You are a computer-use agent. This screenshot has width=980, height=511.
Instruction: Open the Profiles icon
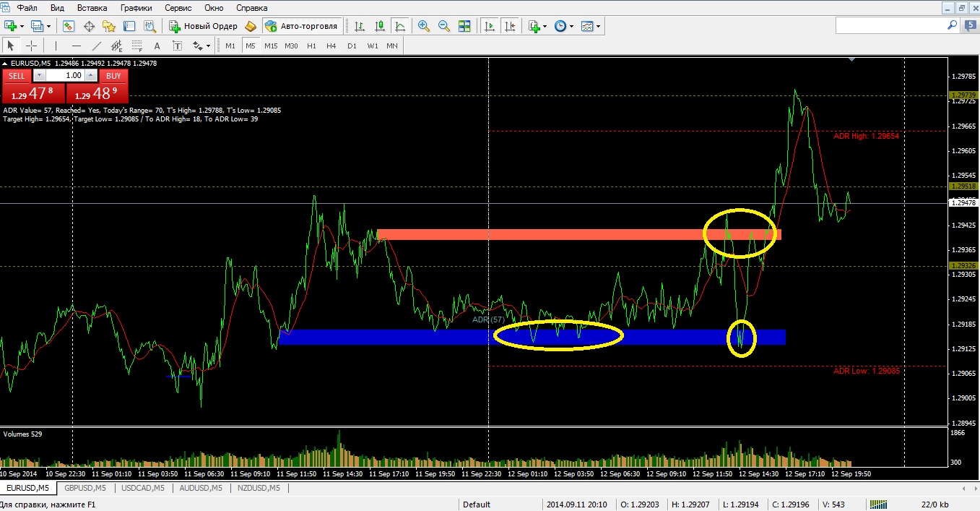38,26
